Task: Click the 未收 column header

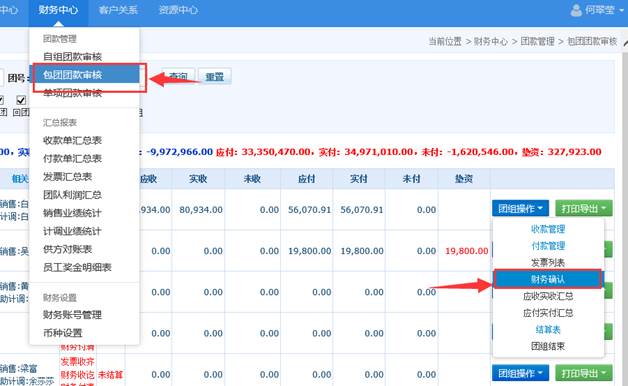Action: pyautogui.click(x=252, y=179)
